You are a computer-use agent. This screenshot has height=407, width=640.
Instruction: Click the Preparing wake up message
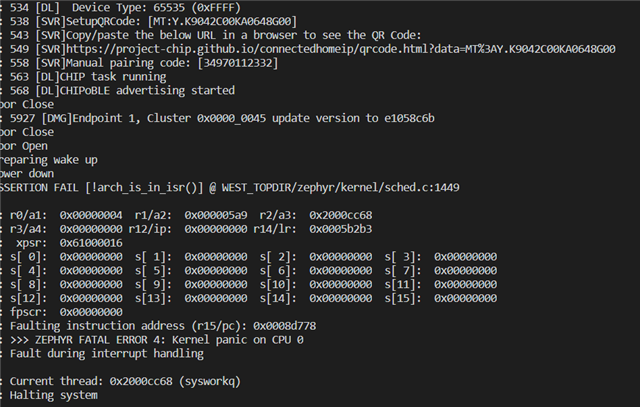pos(49,160)
